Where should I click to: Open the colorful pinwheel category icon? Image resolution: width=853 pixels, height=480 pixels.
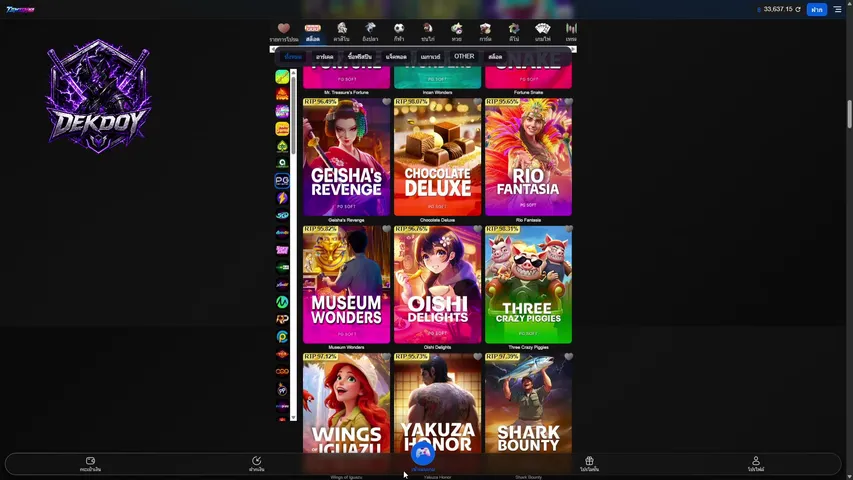pyautogui.click(x=514, y=32)
